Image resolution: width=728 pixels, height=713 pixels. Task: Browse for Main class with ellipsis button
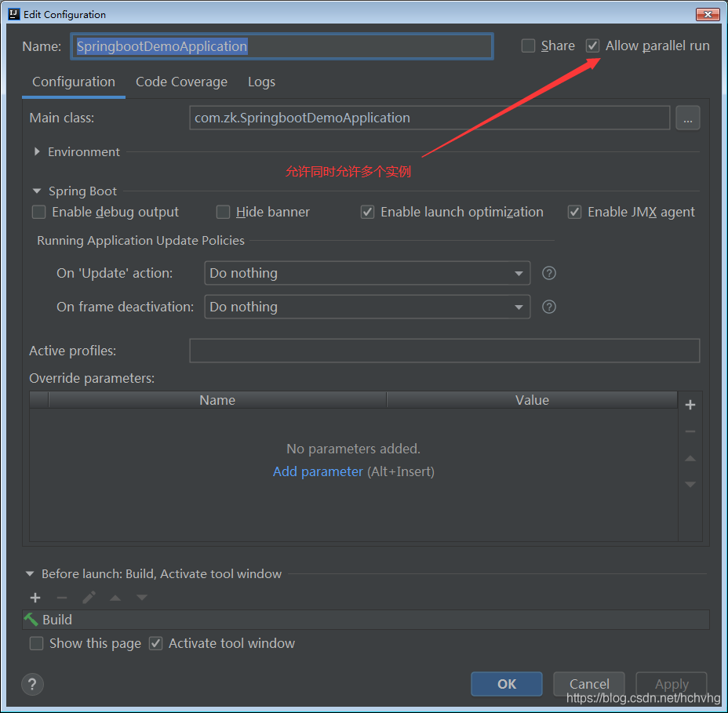point(687,118)
